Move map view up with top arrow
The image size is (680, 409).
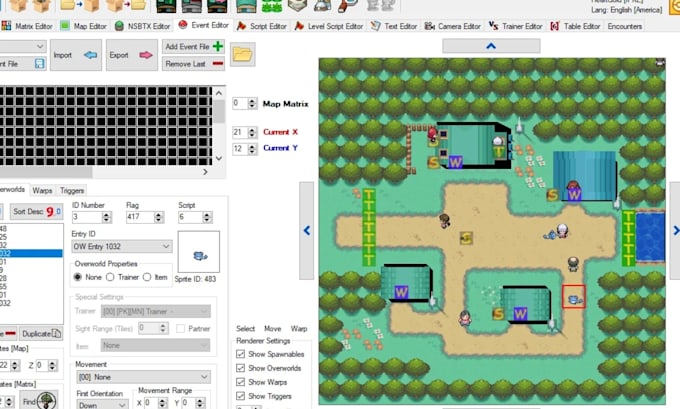pyautogui.click(x=491, y=46)
